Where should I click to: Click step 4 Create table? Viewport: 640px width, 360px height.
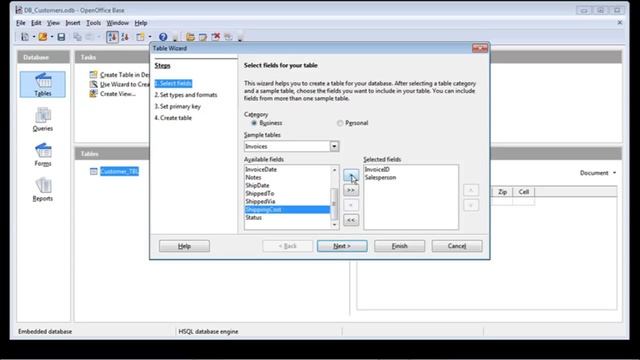[173, 118]
